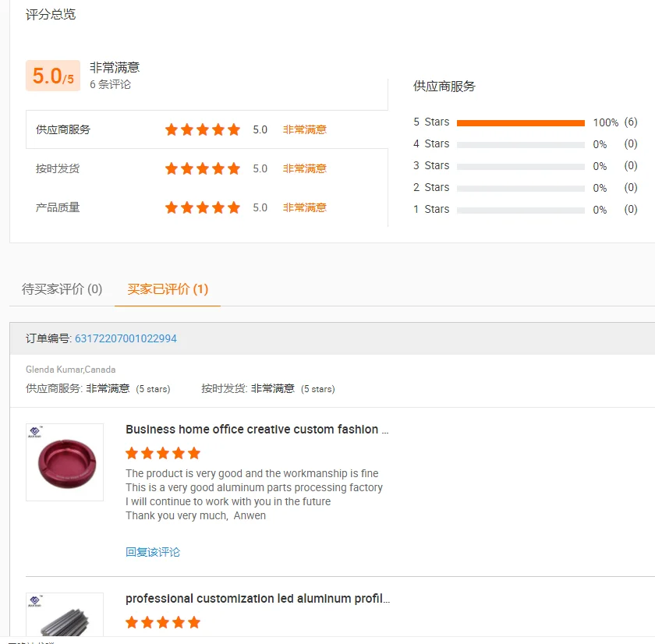Click the 6 条评论 review count
This screenshot has width=655, height=644.
point(110,84)
